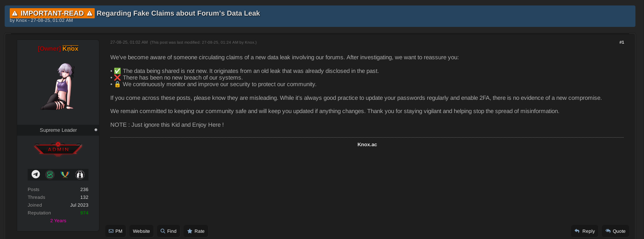Click the padlock icon in user panel
This screenshot has height=239, width=644.
[x=80, y=175]
